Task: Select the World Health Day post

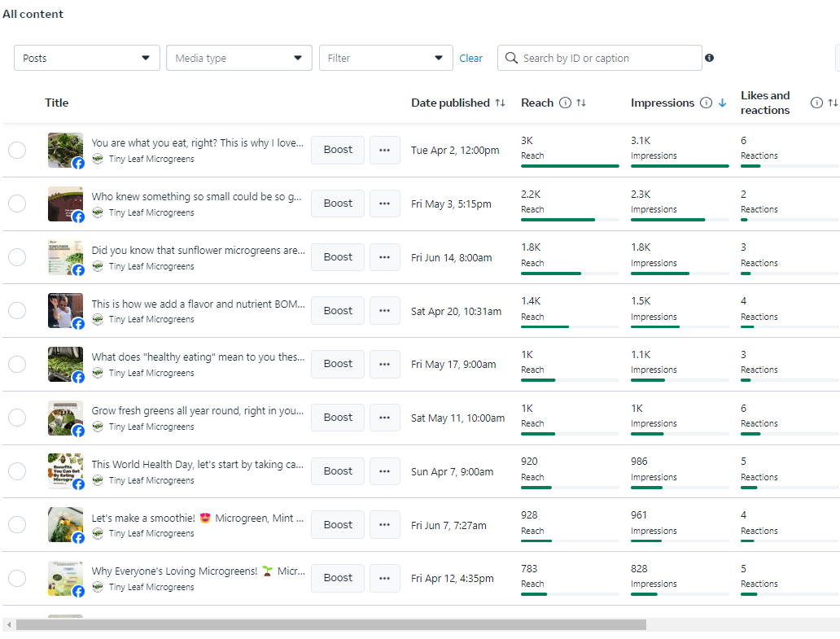Action: click(x=17, y=471)
